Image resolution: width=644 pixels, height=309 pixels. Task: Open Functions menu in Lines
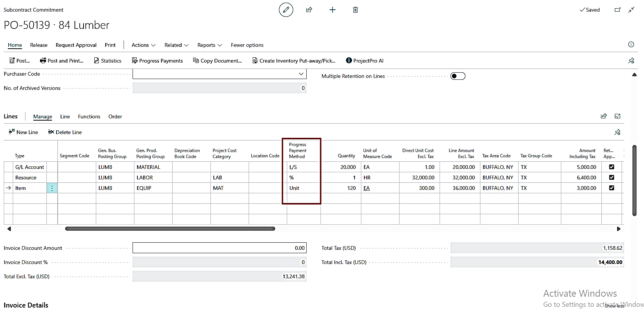click(x=89, y=116)
